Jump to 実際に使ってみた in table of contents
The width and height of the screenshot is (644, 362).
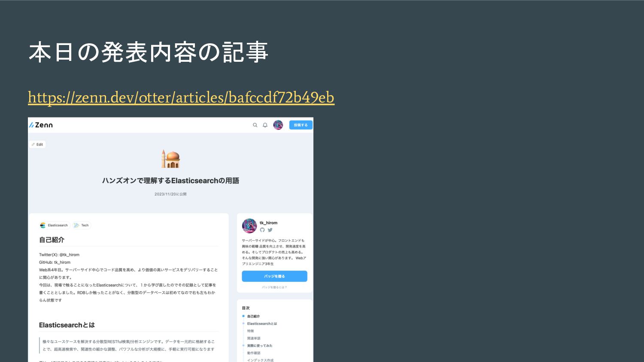pyautogui.click(x=260, y=346)
